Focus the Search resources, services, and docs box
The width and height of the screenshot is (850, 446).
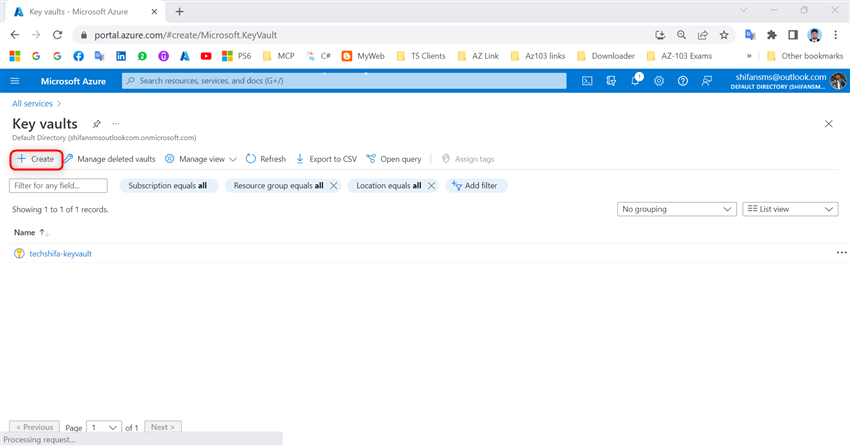pos(344,81)
